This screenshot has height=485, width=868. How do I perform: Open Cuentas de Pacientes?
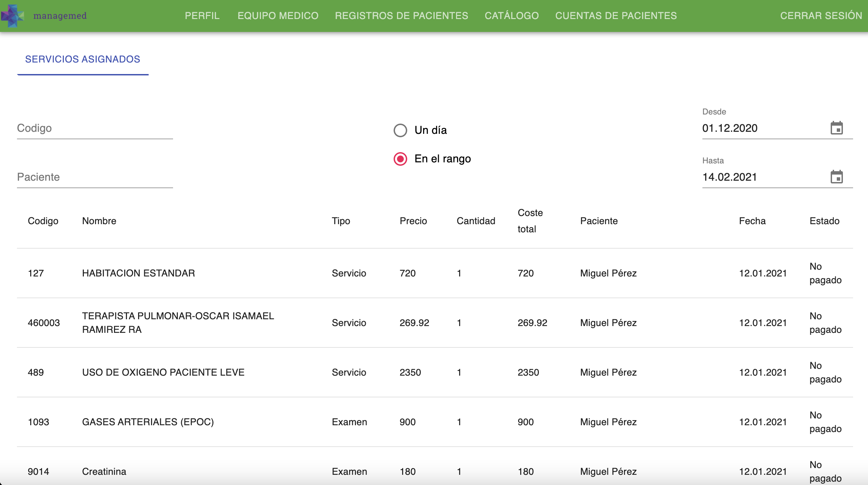click(x=616, y=16)
